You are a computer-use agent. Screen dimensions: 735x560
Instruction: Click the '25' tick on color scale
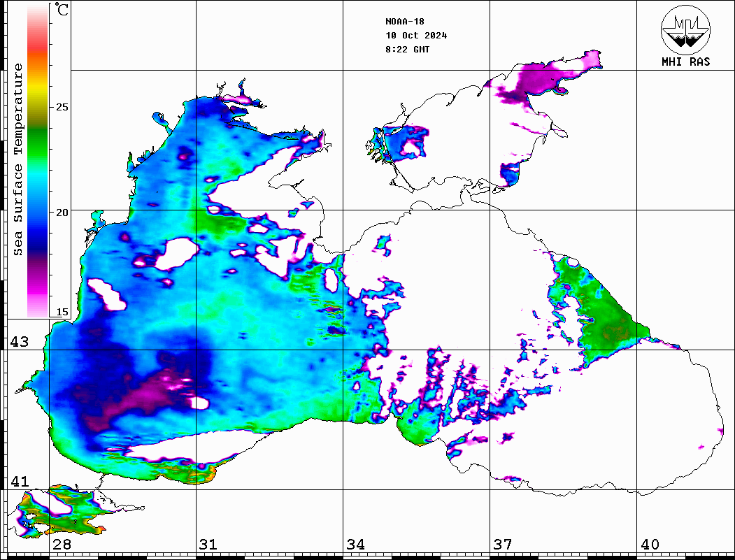coord(62,107)
